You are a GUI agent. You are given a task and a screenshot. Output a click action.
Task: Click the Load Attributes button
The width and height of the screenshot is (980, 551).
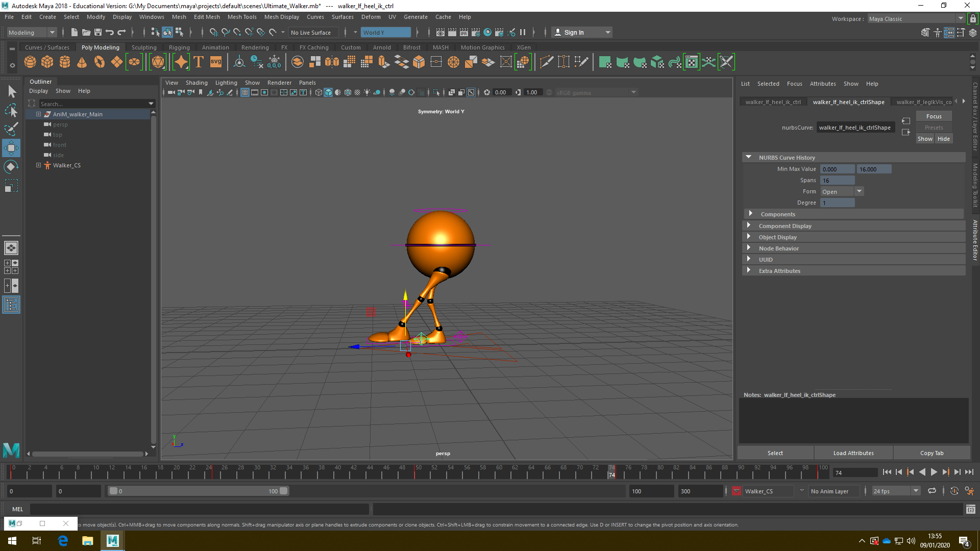click(853, 453)
